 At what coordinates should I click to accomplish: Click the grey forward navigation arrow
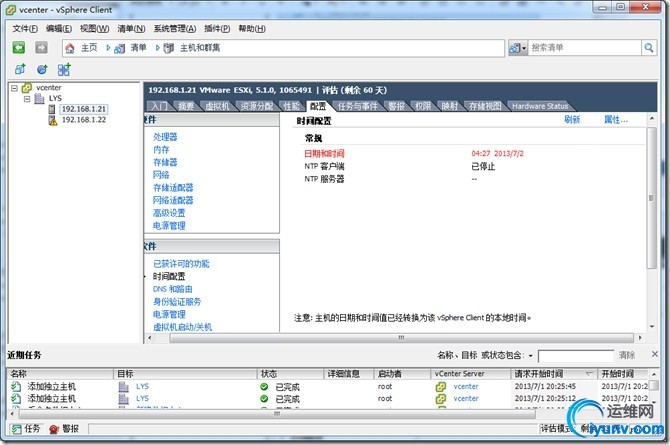click(x=41, y=47)
